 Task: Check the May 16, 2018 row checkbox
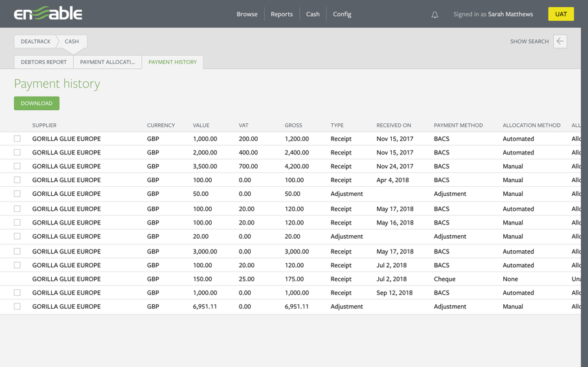(x=17, y=222)
